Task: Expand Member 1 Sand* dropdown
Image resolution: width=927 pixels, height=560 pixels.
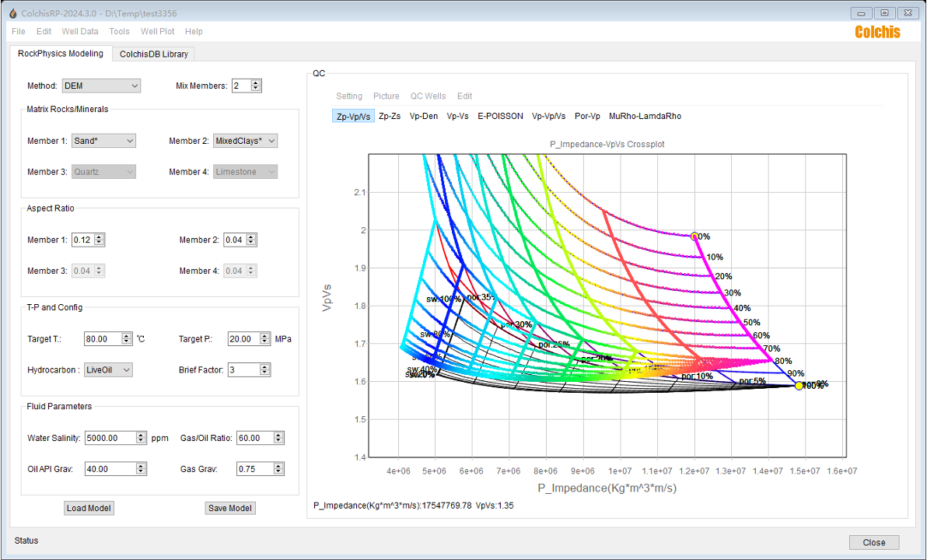Action: (x=103, y=141)
